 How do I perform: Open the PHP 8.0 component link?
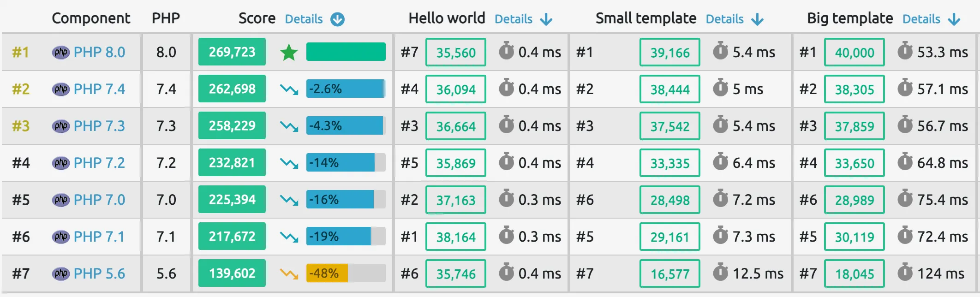tap(99, 52)
